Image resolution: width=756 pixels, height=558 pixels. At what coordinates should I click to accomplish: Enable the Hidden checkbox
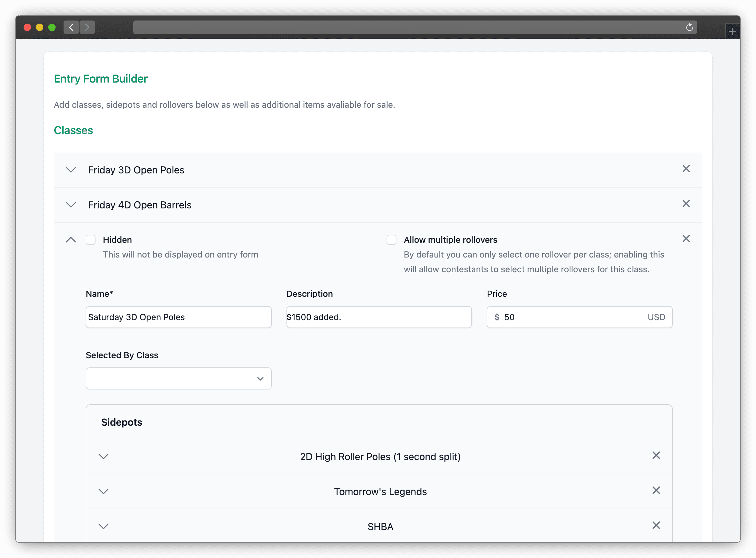(91, 240)
